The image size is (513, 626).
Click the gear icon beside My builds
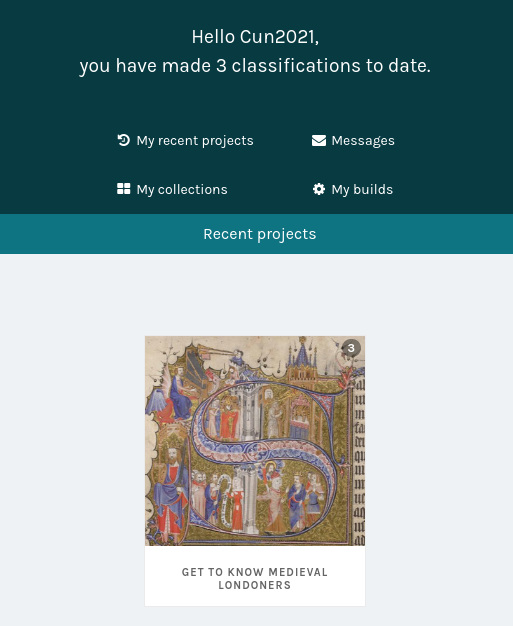pyautogui.click(x=319, y=189)
